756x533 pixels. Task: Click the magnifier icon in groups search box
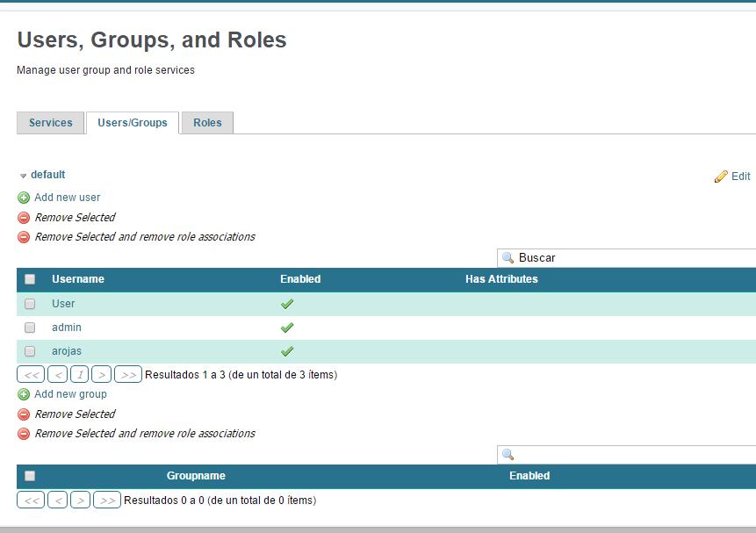508,455
